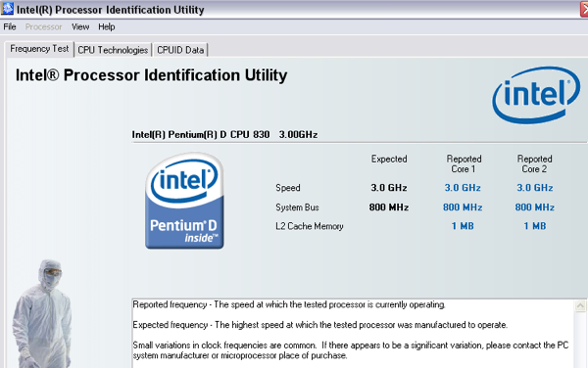Click the application icon in the title bar
Viewport: 588px width, 368px height.
(7, 9)
